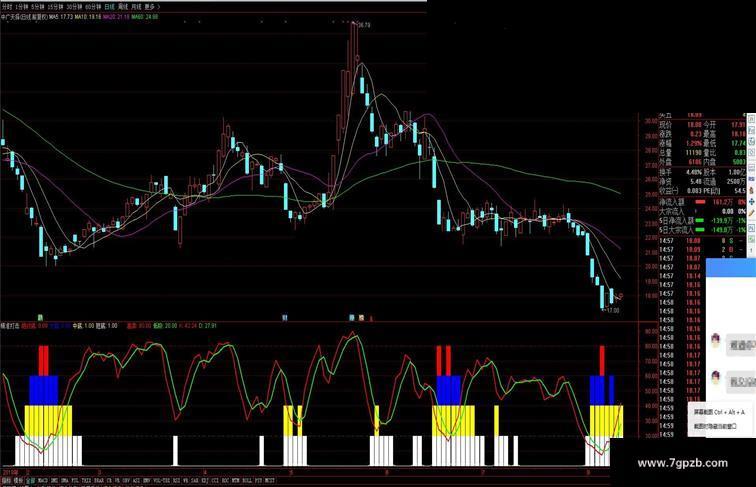This screenshot has width=756, height=487.
Task: Click the 净流入额 row
Action: 702,202
